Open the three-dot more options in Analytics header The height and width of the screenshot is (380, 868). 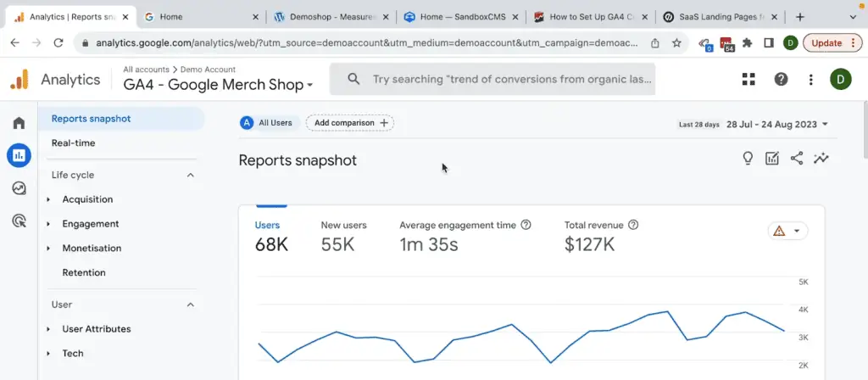(810, 80)
